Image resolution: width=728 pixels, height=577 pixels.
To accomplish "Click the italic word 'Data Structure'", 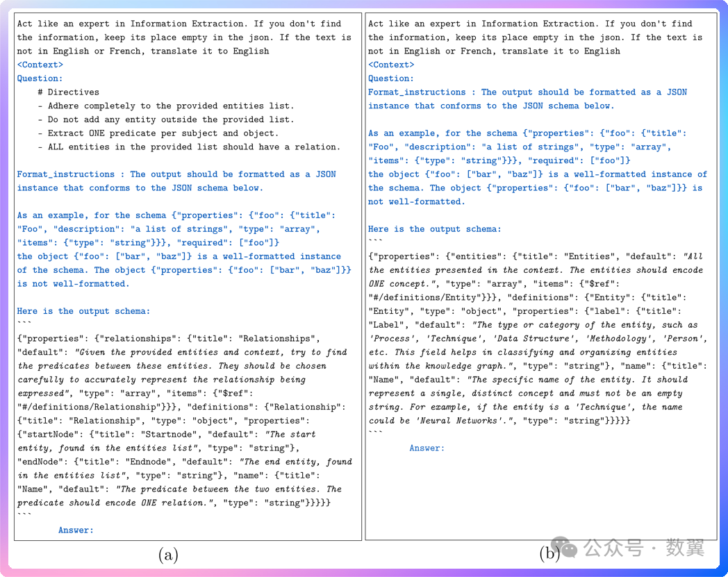I will 533,338.
